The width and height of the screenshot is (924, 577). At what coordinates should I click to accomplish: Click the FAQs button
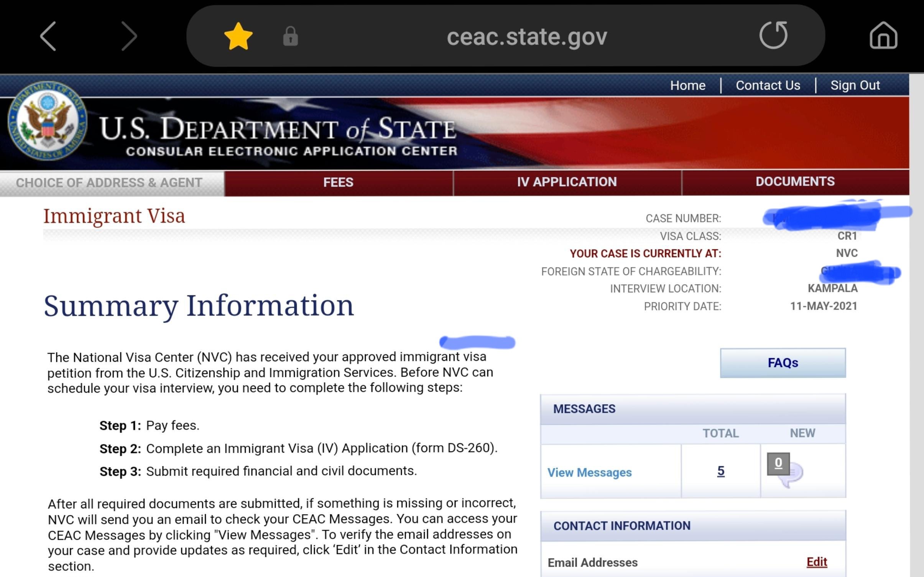783,363
